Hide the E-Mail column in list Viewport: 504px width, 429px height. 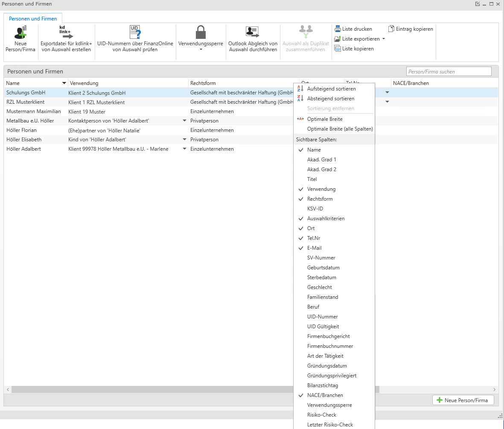coord(314,248)
